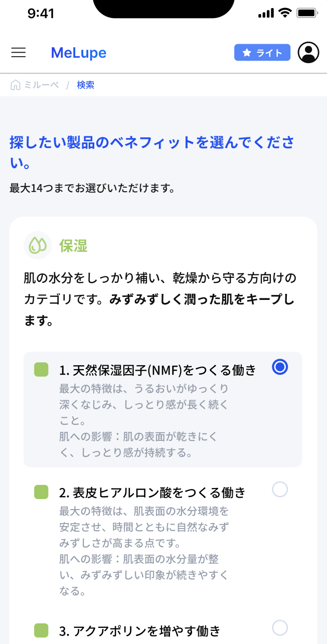
Task: Click green swatch beside 天然保湿因子 option
Action: click(x=41, y=370)
